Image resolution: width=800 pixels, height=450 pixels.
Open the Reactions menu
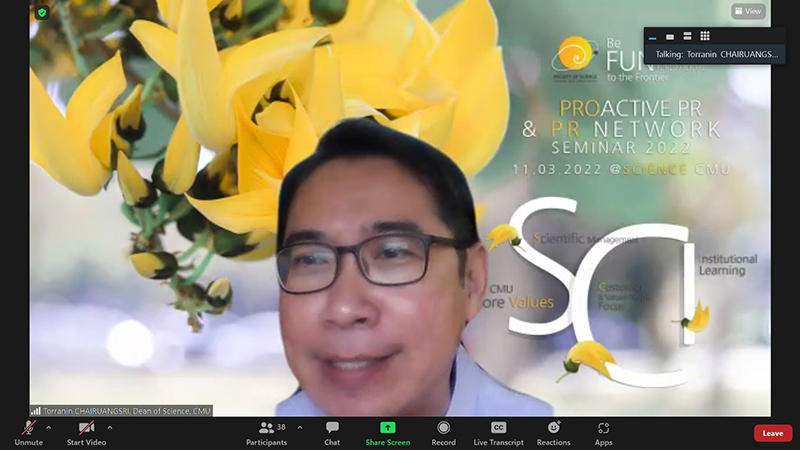[554, 433]
